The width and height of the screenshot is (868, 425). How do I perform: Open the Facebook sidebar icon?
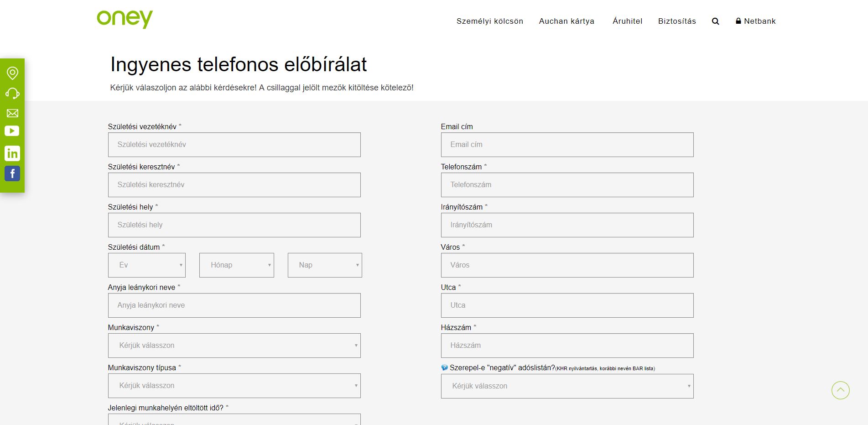pos(12,173)
